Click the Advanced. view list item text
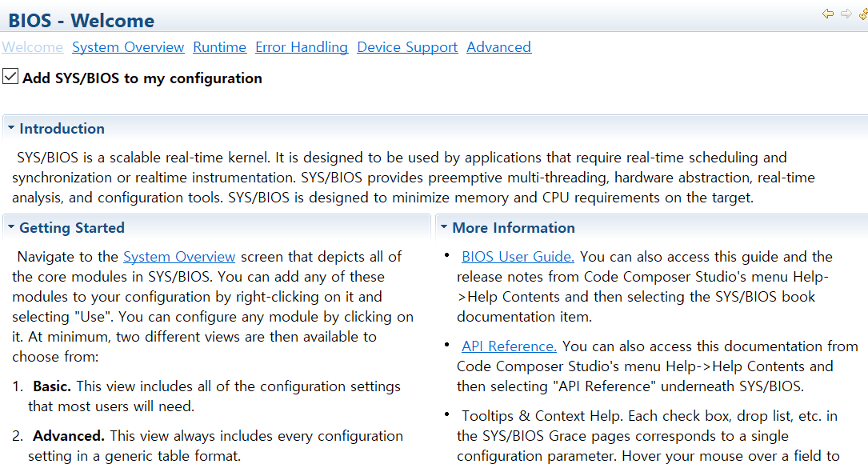Image resolution: width=868 pixels, height=464 pixels. point(69,436)
